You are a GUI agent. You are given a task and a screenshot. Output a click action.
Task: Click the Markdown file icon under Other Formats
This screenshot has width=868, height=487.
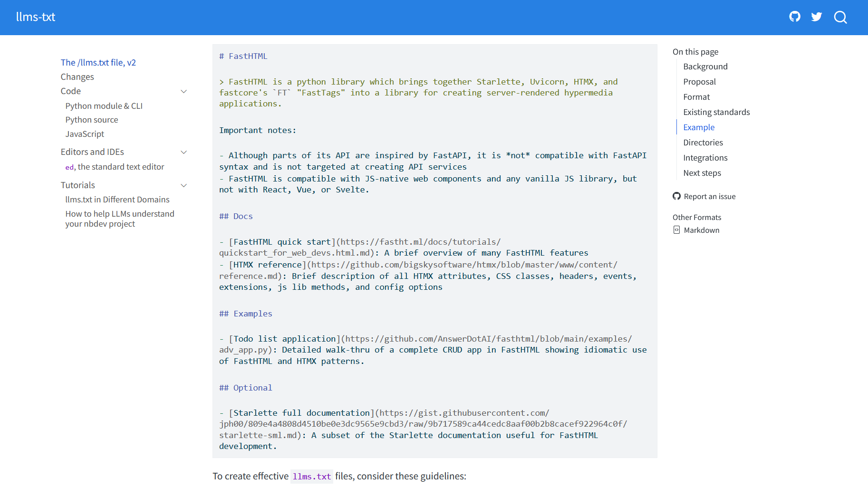(676, 230)
